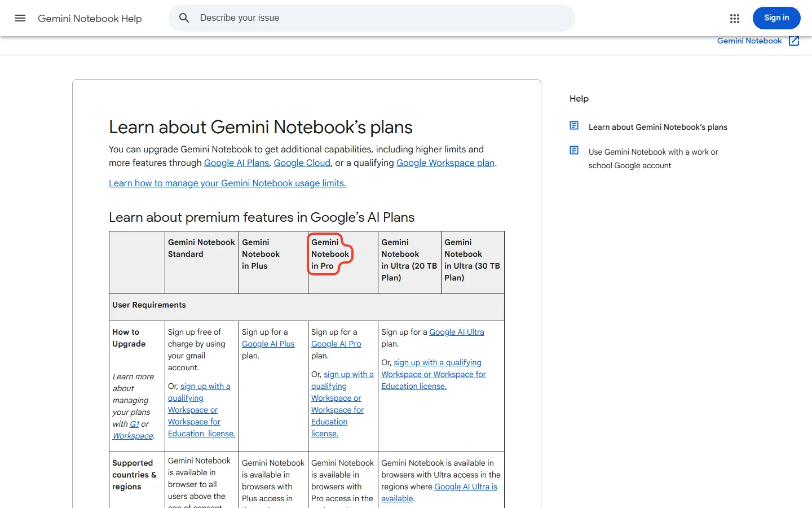Open the Google AI Ultra is available link

click(x=439, y=492)
